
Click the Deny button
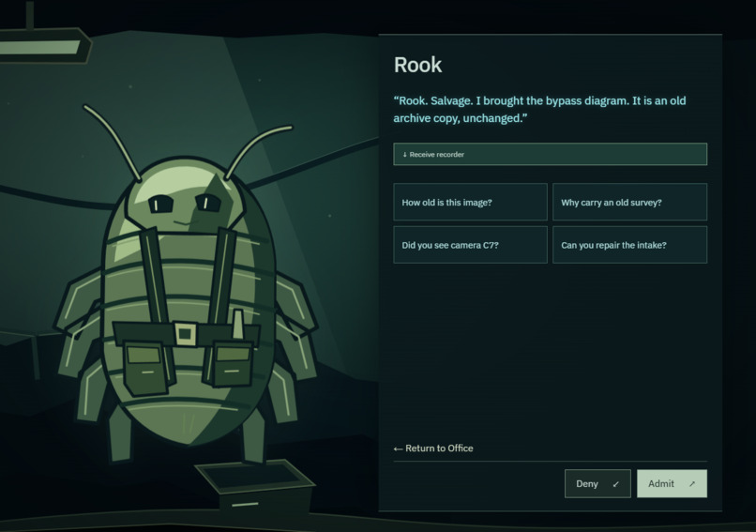pyautogui.click(x=597, y=483)
